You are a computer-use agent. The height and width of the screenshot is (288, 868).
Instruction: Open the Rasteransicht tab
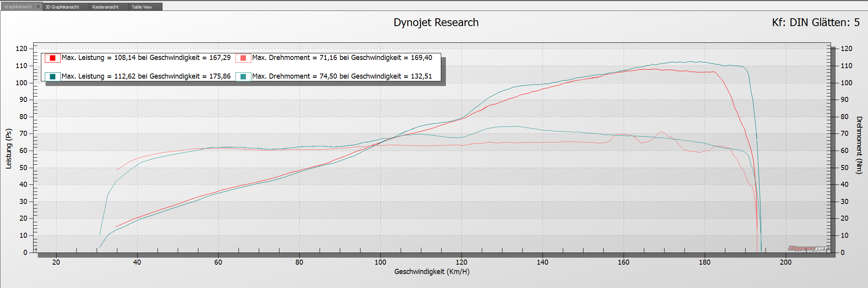[105, 7]
